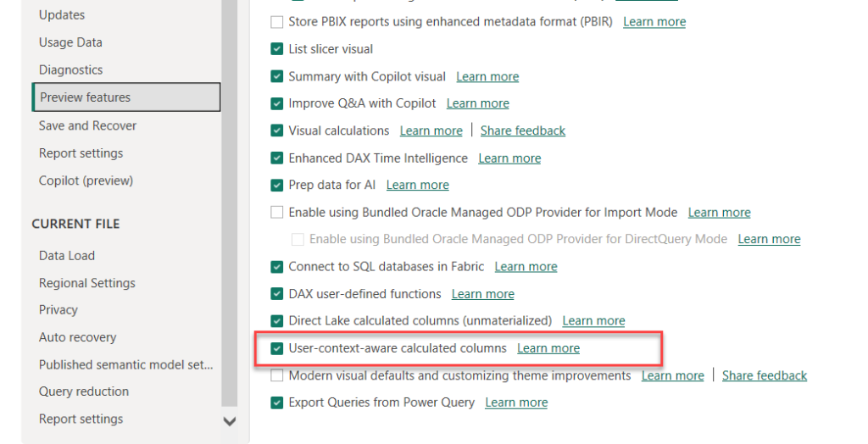Uncheck Visual calculations preview feature

click(x=277, y=130)
